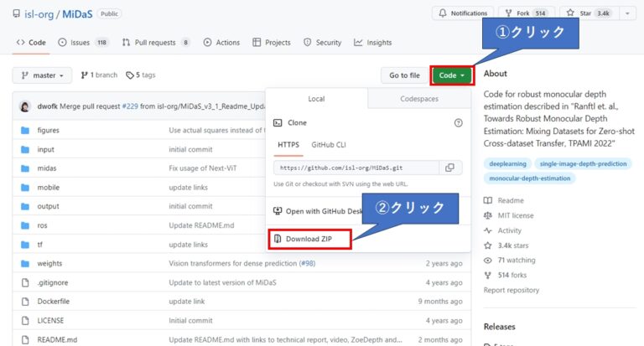Open the README.md file
This screenshot has width=644, height=346.
[57, 339]
